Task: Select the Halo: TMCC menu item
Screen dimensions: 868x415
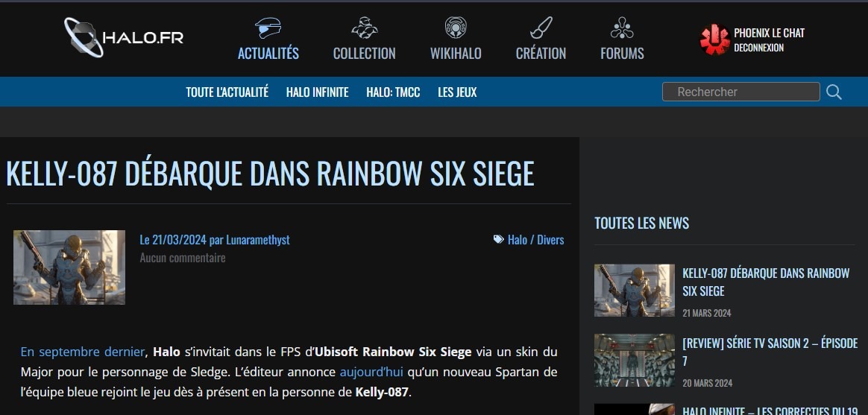Action: [393, 92]
